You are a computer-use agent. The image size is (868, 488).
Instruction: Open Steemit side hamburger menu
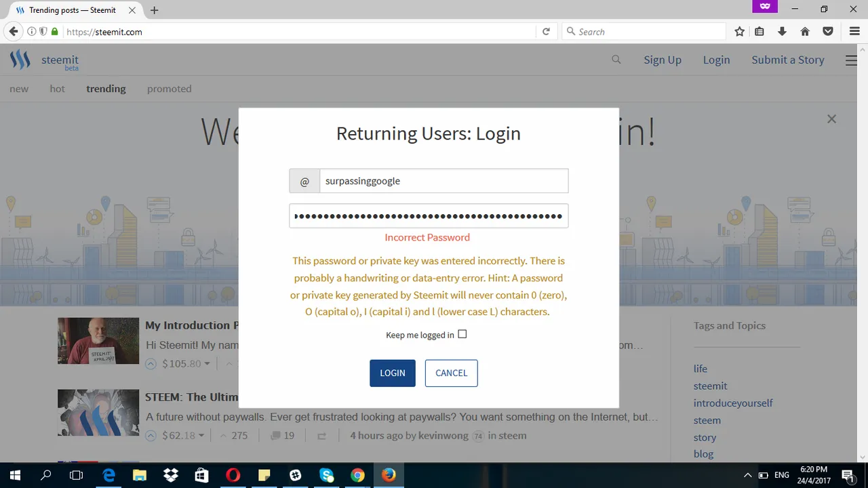coord(851,60)
